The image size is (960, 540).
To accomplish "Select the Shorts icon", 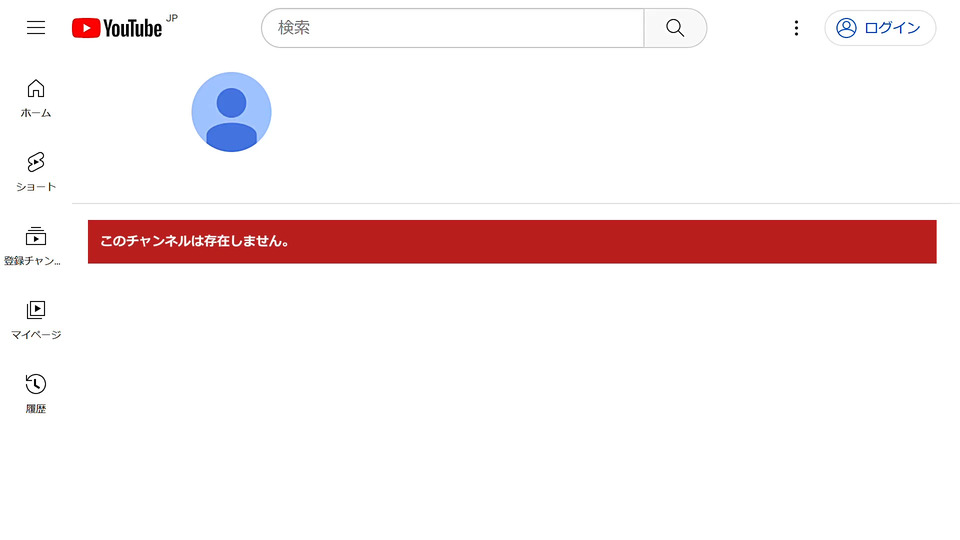I will coord(36,162).
